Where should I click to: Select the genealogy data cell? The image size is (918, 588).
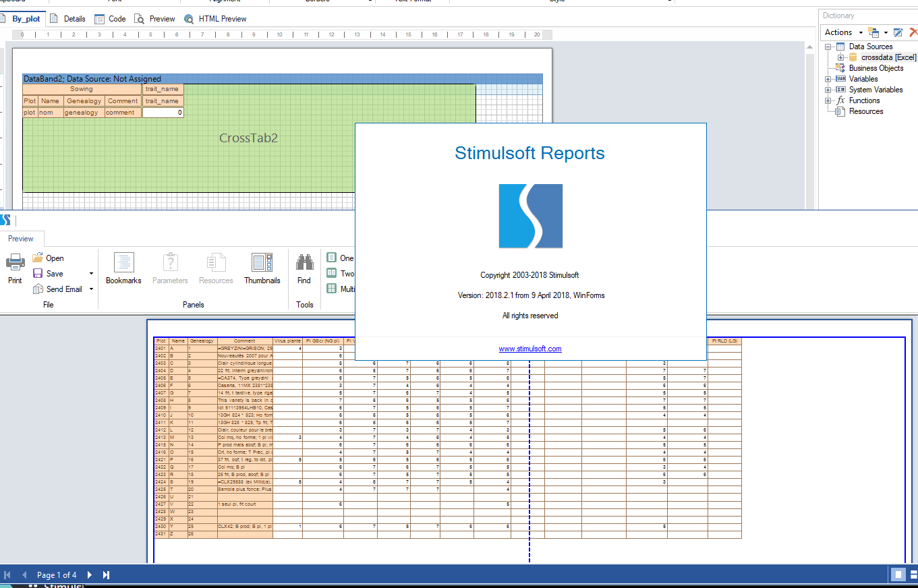(x=84, y=113)
